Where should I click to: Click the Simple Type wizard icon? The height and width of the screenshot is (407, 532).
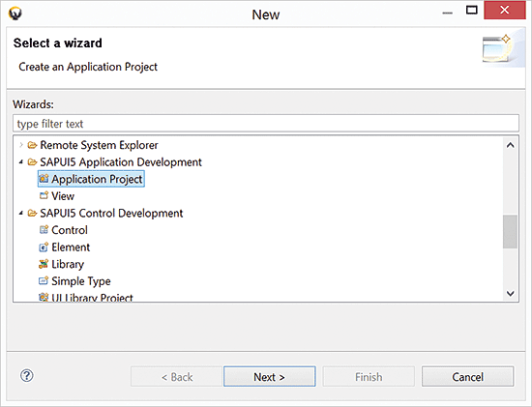(44, 280)
